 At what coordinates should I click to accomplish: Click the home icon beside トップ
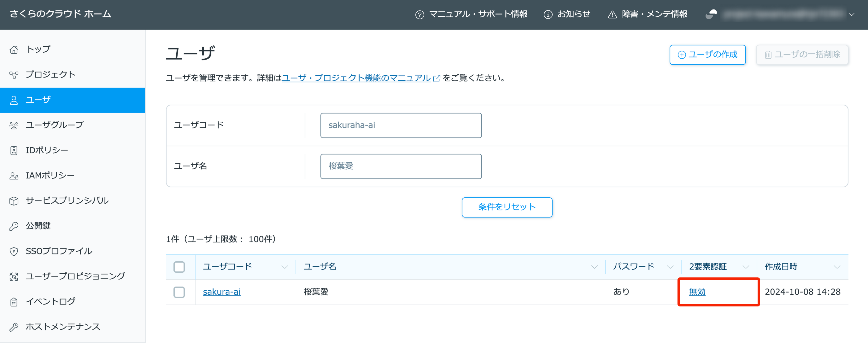tap(14, 49)
